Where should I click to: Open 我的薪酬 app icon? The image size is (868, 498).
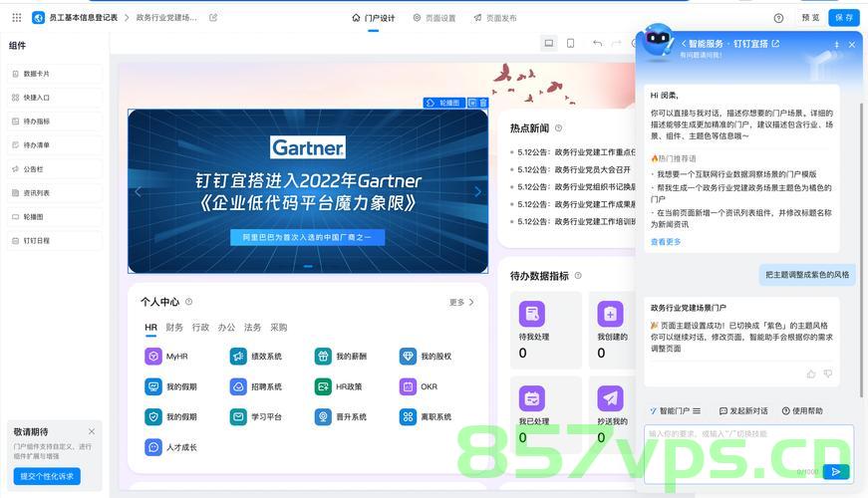323,357
